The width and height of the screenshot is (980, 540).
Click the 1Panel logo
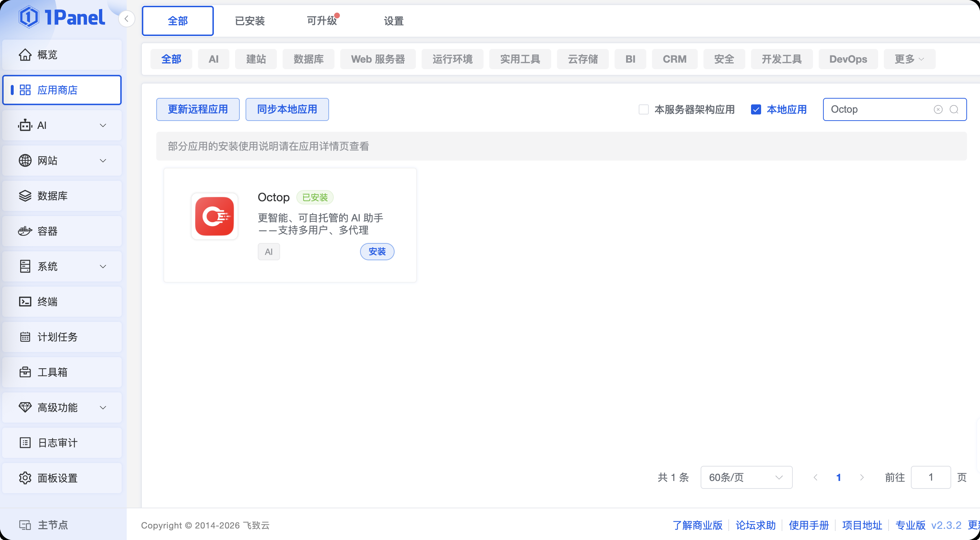tap(62, 17)
